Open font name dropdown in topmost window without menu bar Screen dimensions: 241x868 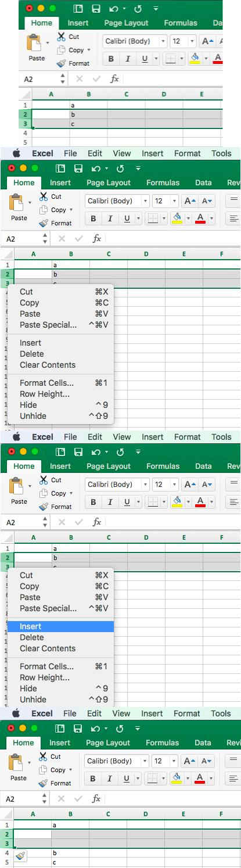[162, 41]
